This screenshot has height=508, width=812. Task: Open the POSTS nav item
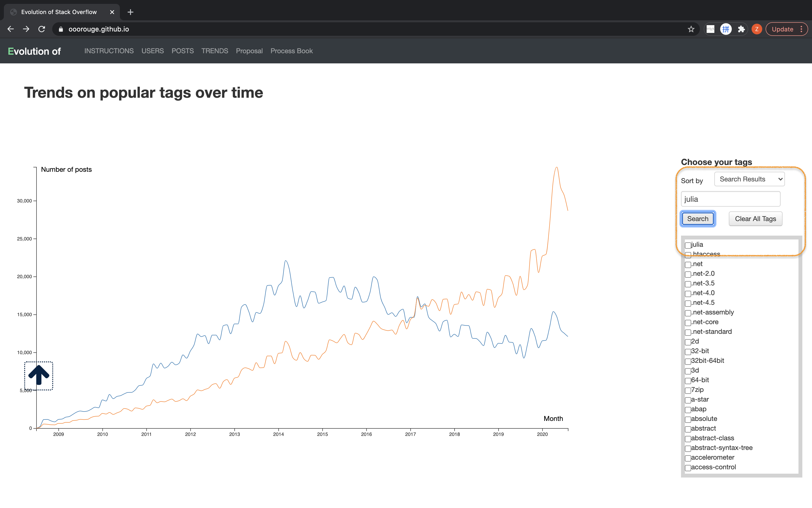(x=182, y=51)
